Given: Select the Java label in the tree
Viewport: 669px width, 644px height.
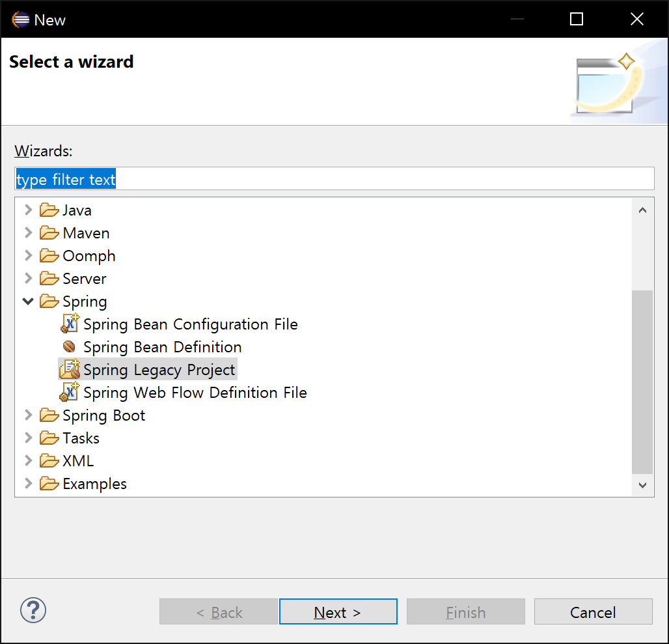Looking at the screenshot, I should click(77, 210).
